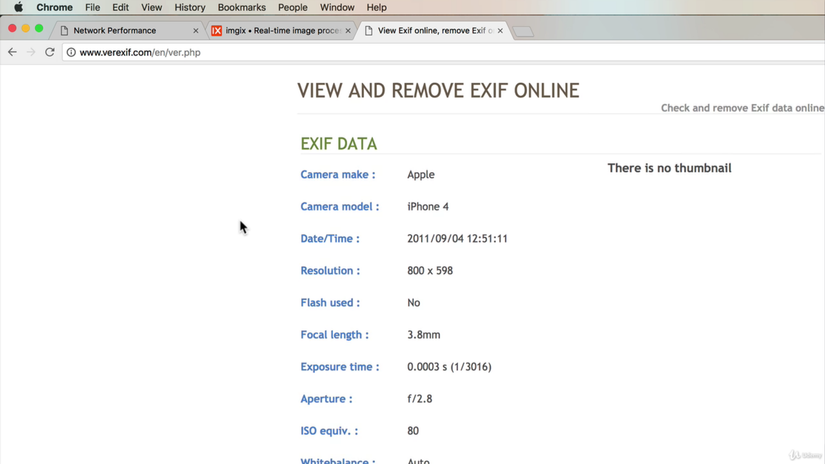Go back with the back arrow
825x464 pixels.
[12, 52]
